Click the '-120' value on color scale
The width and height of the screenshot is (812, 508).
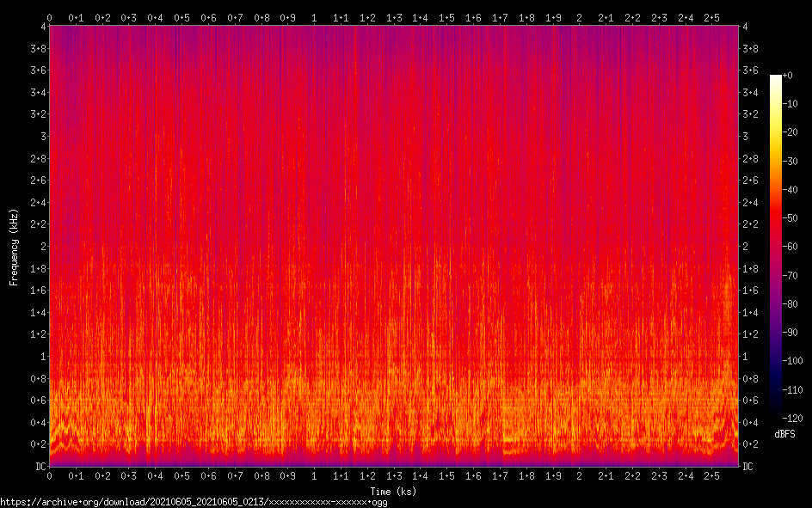click(792, 419)
